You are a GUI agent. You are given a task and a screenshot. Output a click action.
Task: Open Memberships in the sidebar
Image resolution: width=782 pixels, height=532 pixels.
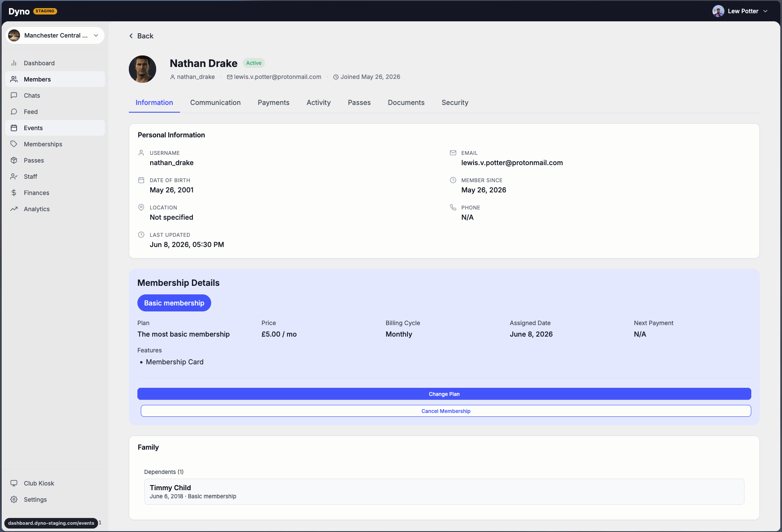tap(55, 144)
